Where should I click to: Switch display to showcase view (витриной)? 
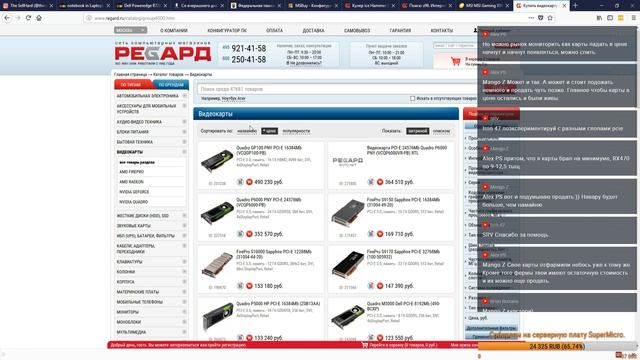tap(417, 131)
